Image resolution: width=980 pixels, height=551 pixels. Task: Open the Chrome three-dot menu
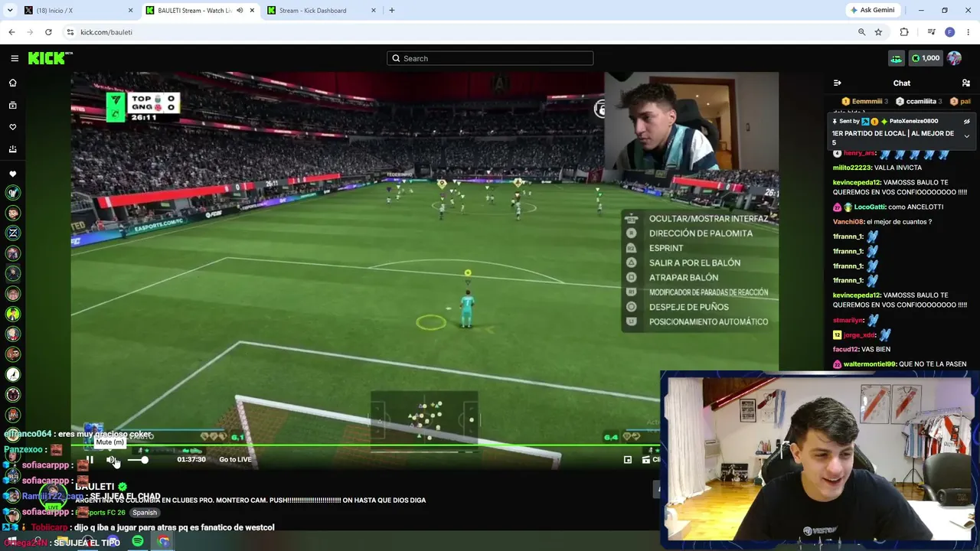tap(968, 32)
